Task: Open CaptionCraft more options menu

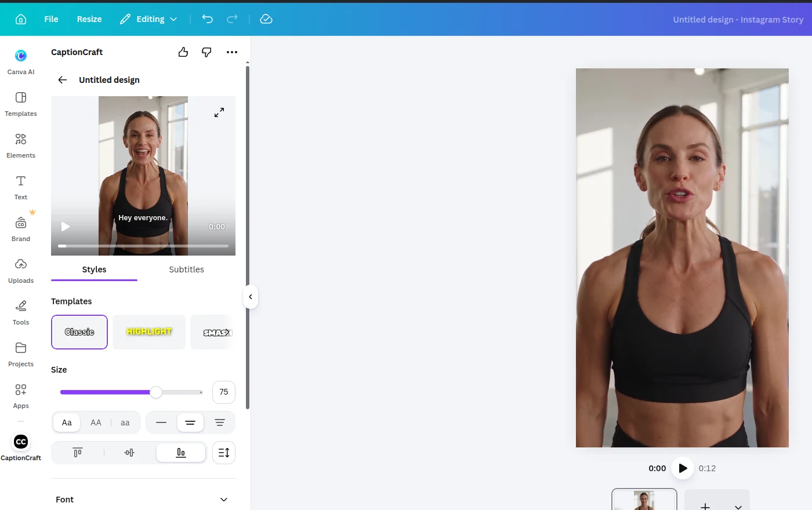Action: [232, 52]
